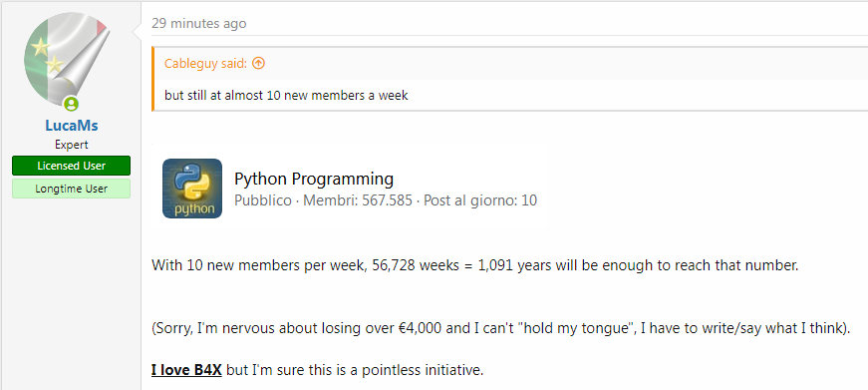Viewport: 868px width, 390px height.
Task: Jump to quoted post via up-arrow icon
Action: point(258,63)
